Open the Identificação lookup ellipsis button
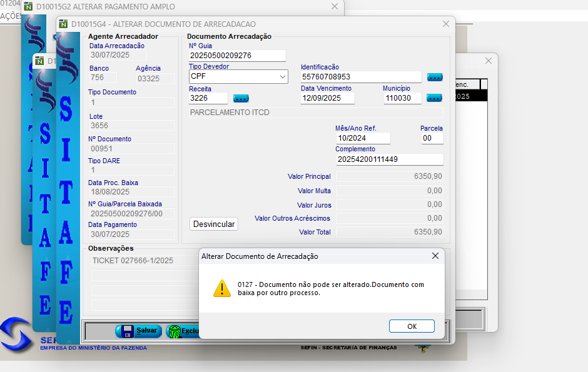The height and width of the screenshot is (372, 588). coord(435,77)
